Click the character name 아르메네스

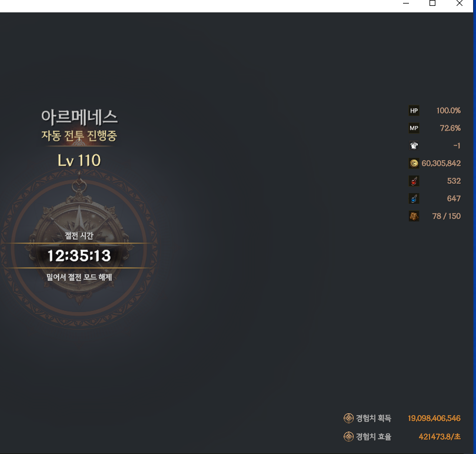79,116
